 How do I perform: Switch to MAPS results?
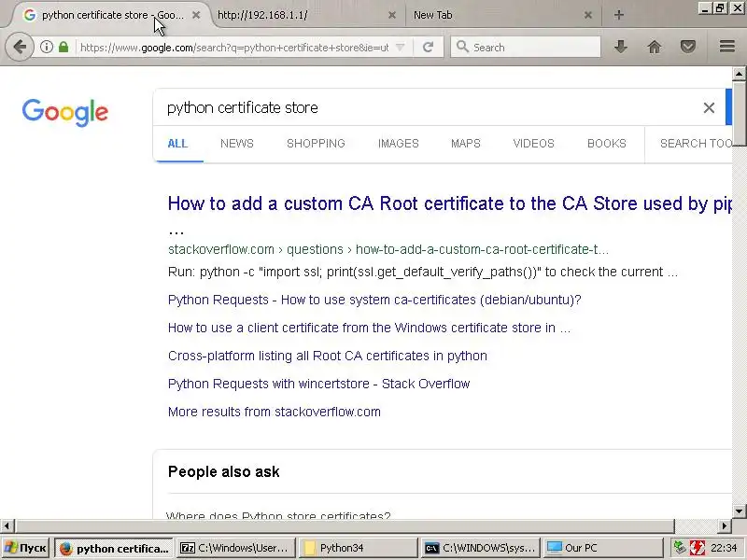(465, 144)
